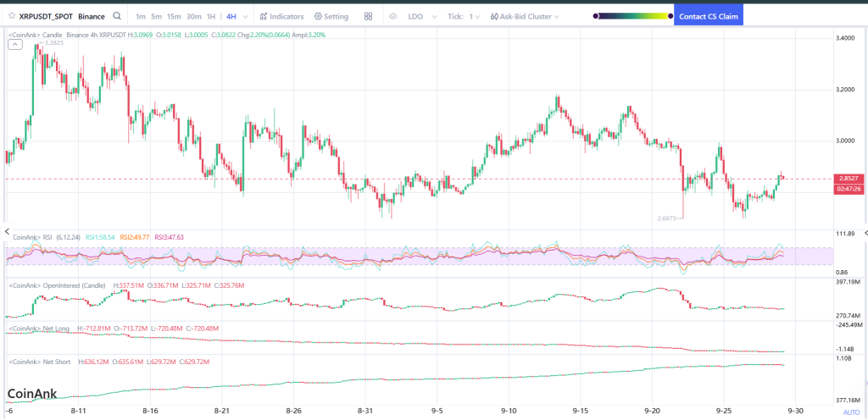Click the right handle of color gradient slider
The image size is (868, 420).
pyautogui.click(x=671, y=16)
